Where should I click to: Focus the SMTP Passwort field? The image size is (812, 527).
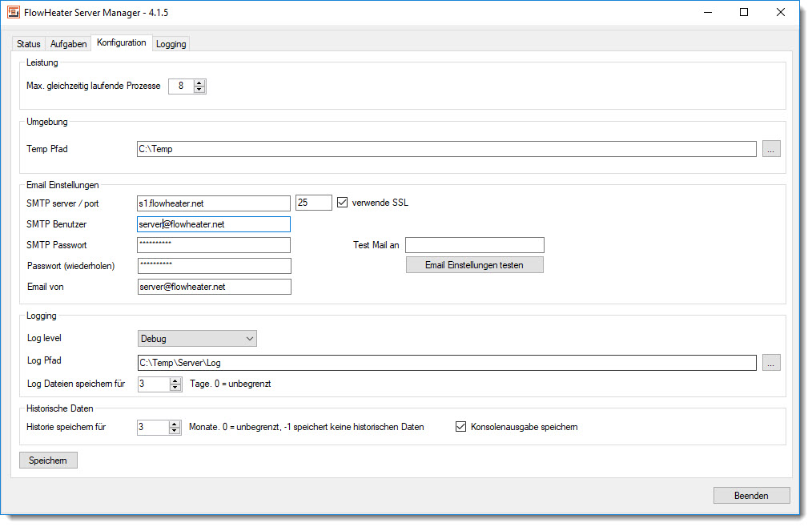[213, 245]
